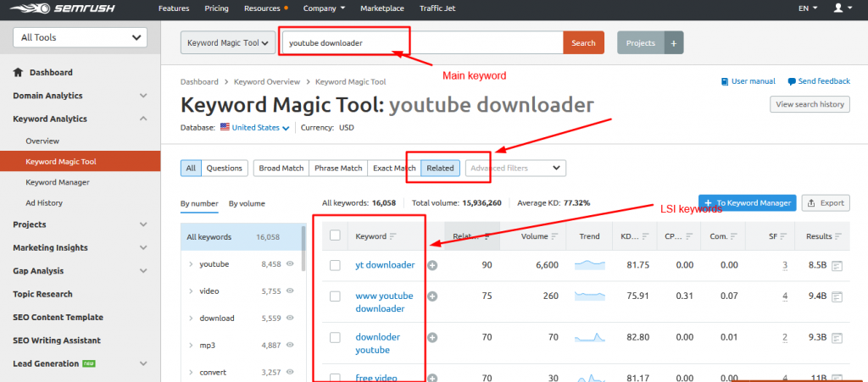This screenshot has width=868, height=382.
Task: Add downloder youtube via plus icon
Action: pos(432,338)
